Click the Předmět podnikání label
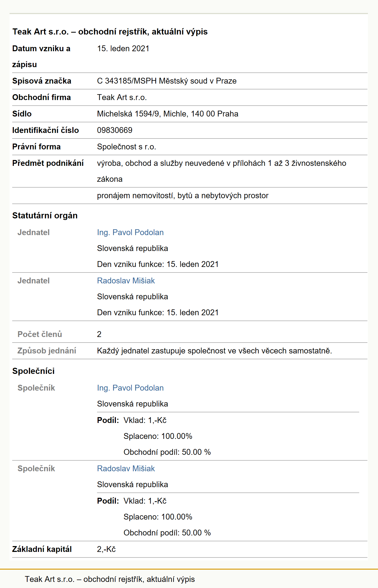The height and width of the screenshot is (588, 378). (48, 163)
